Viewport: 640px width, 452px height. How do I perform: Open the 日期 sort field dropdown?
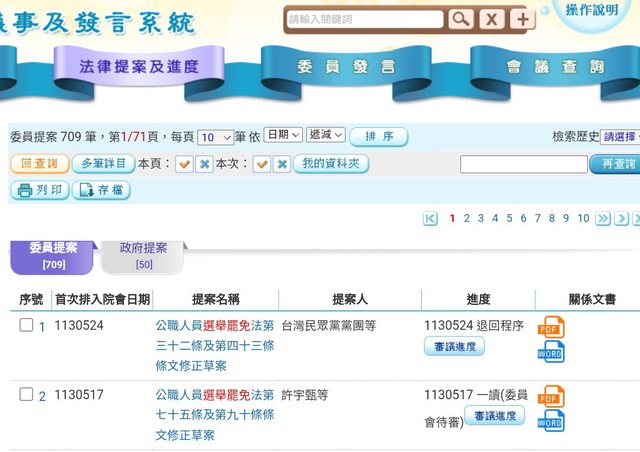[283, 135]
